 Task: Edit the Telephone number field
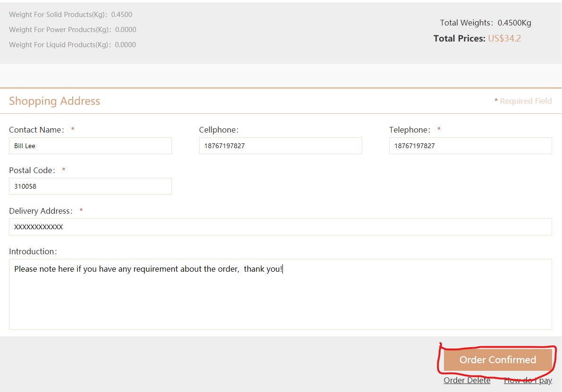pyautogui.click(x=470, y=146)
